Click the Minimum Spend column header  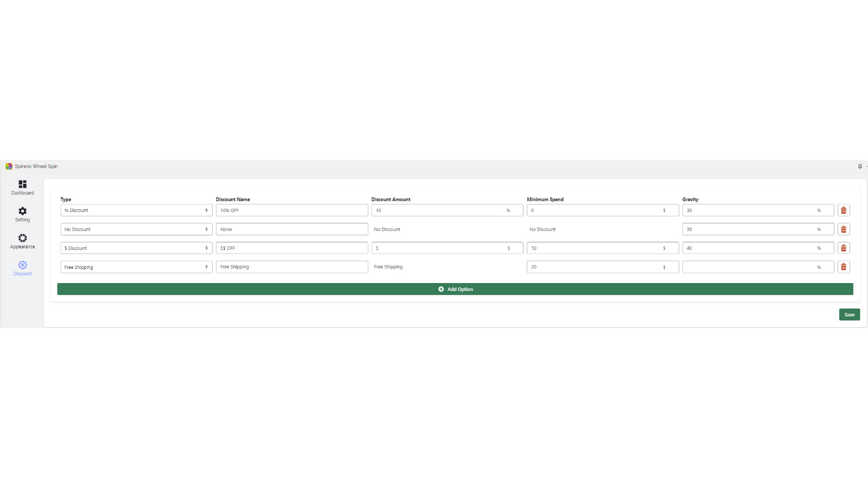(545, 200)
